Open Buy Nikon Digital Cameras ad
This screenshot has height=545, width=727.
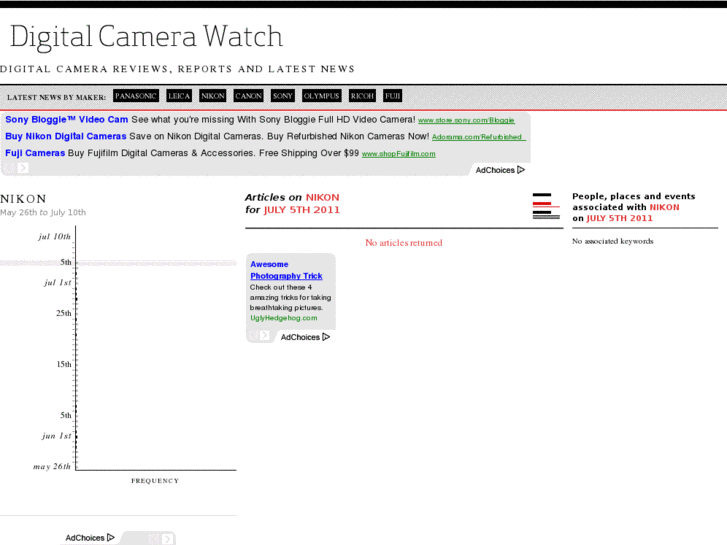tap(66, 136)
